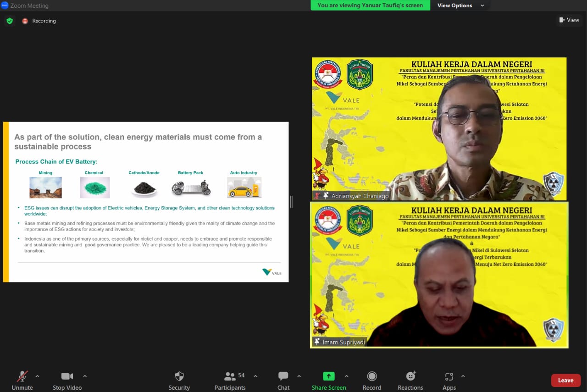The height and width of the screenshot is (392, 587).
Task: Stop Video camera button
Action: pyautogui.click(x=67, y=381)
